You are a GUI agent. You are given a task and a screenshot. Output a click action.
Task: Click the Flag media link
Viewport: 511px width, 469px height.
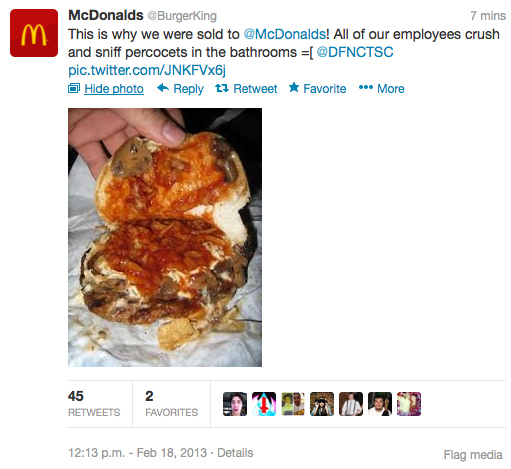473,454
